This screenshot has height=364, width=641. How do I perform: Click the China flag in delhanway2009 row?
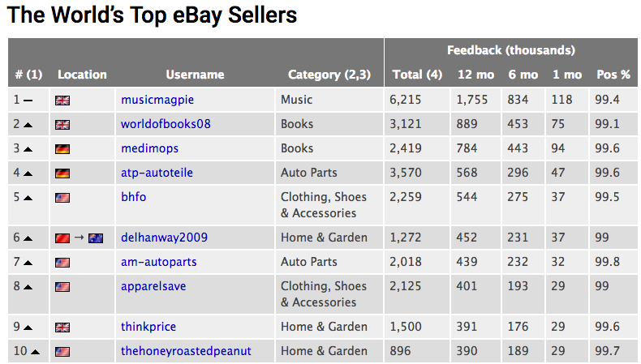(62, 238)
